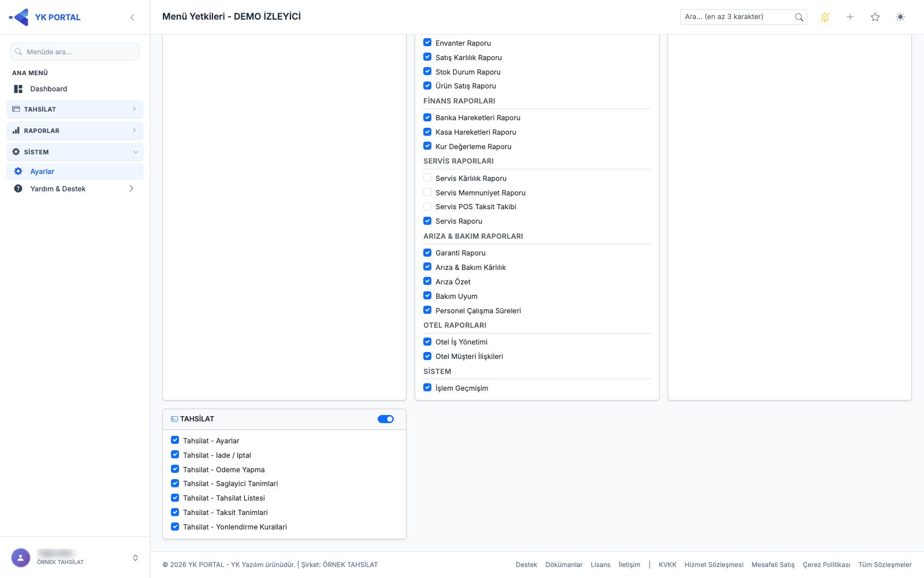Collapse sidebar using the left arrow icon
924x578 pixels.
click(132, 17)
